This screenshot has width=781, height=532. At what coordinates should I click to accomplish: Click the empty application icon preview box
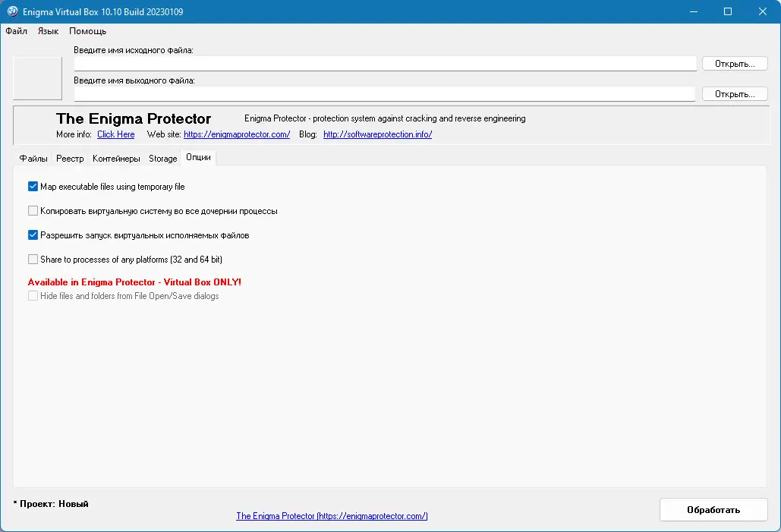[x=37, y=78]
